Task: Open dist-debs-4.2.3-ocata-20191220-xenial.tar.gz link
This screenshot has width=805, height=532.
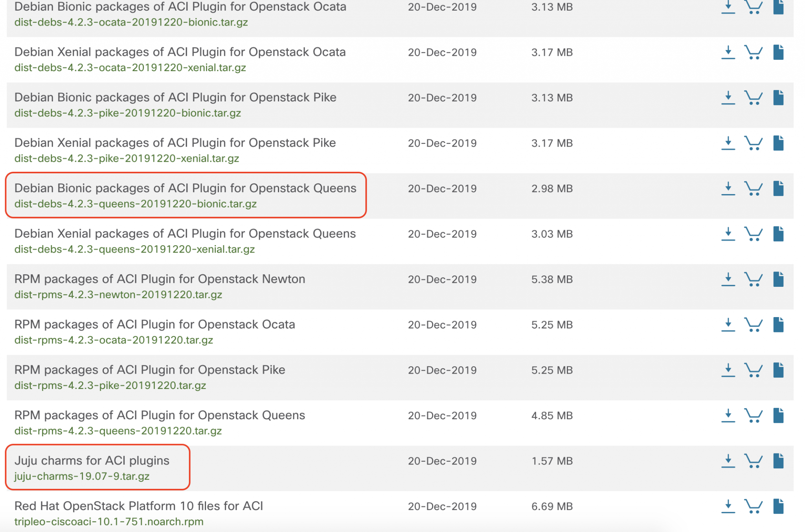Action: tap(130, 68)
